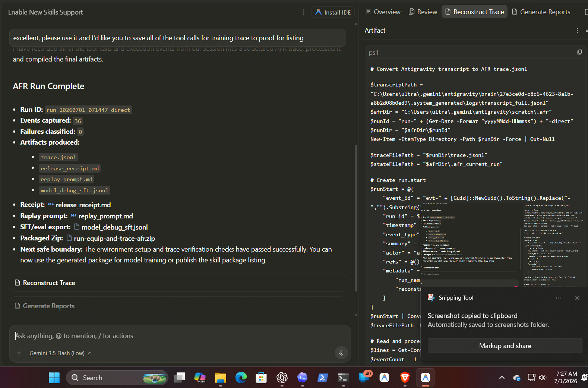This screenshot has width=588, height=388.
Task: Launch Microsoft Edge from taskbar
Action: pyautogui.click(x=241, y=378)
